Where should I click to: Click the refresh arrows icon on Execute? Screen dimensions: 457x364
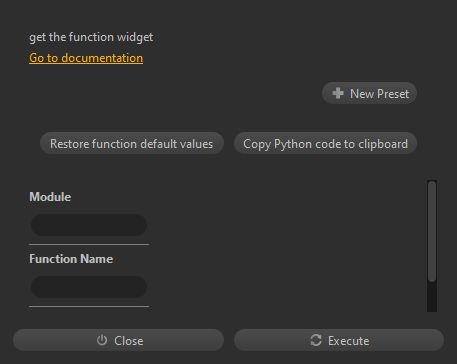pyautogui.click(x=316, y=340)
